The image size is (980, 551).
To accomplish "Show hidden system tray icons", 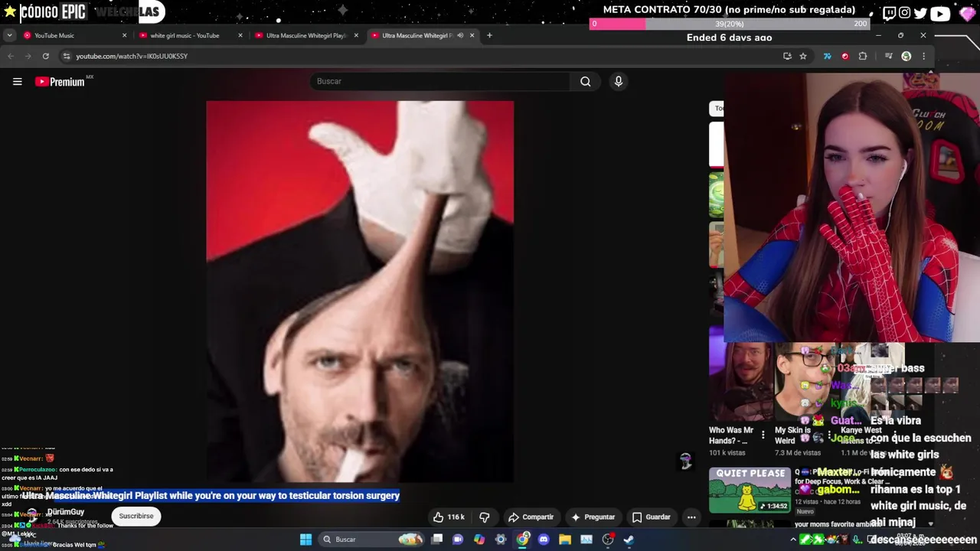I will (x=793, y=540).
